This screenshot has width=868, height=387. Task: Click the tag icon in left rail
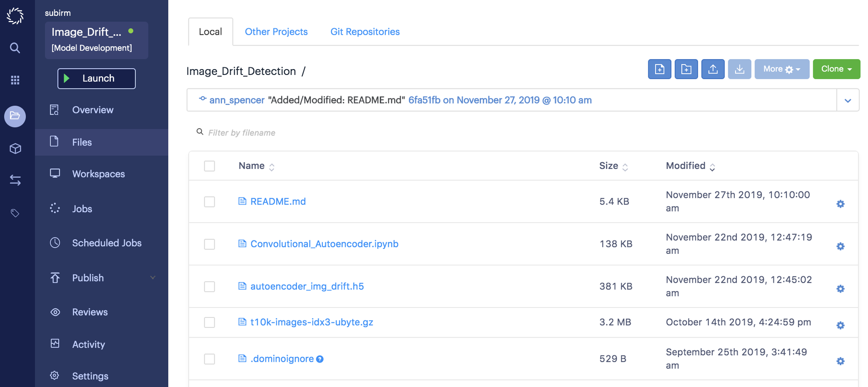coord(15,213)
